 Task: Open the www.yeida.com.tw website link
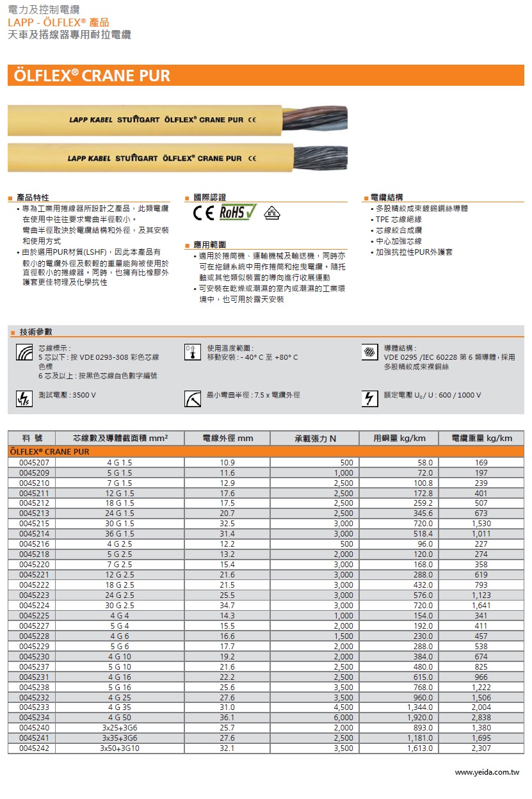tap(487, 773)
